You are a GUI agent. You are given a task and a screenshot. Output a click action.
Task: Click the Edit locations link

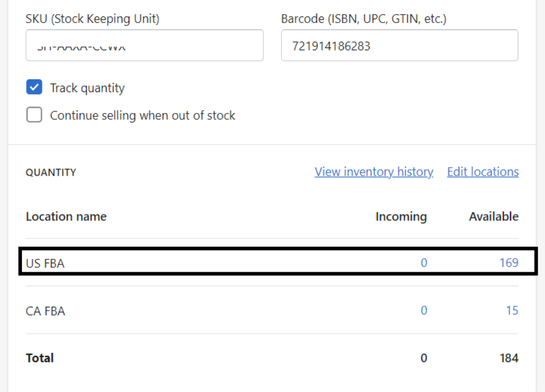pos(483,172)
